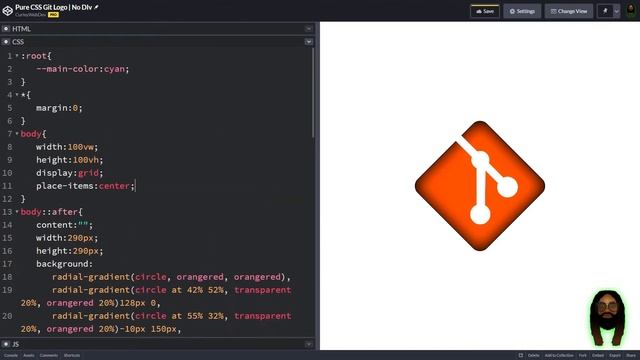Click the pen title 'Pure CSS Git Logo | No Div'

click(53, 7)
